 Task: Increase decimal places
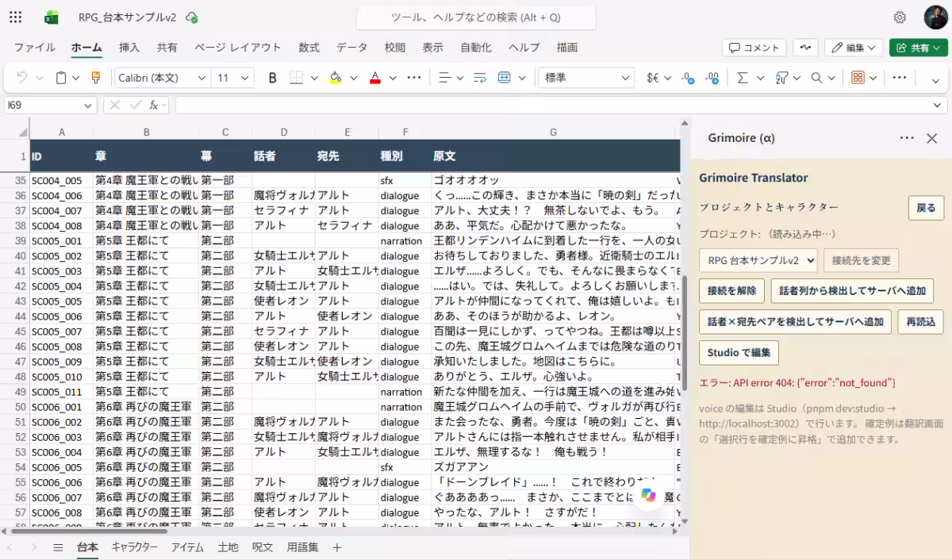click(688, 78)
